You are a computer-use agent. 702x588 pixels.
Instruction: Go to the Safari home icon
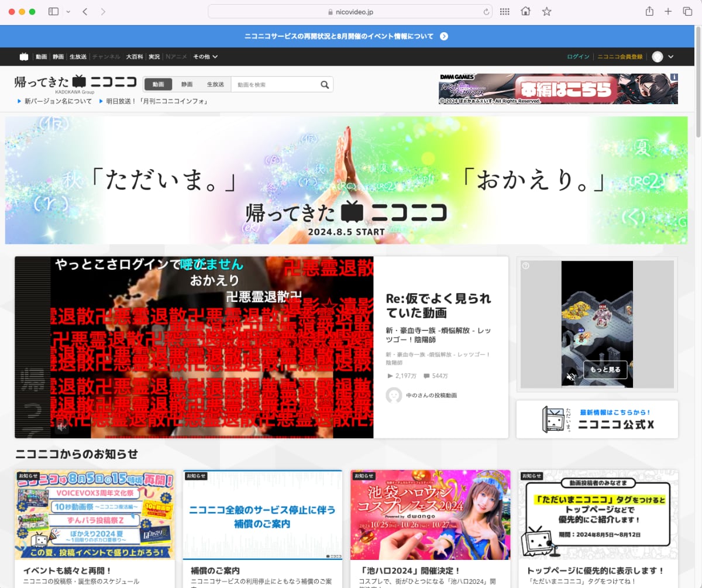coord(525,12)
